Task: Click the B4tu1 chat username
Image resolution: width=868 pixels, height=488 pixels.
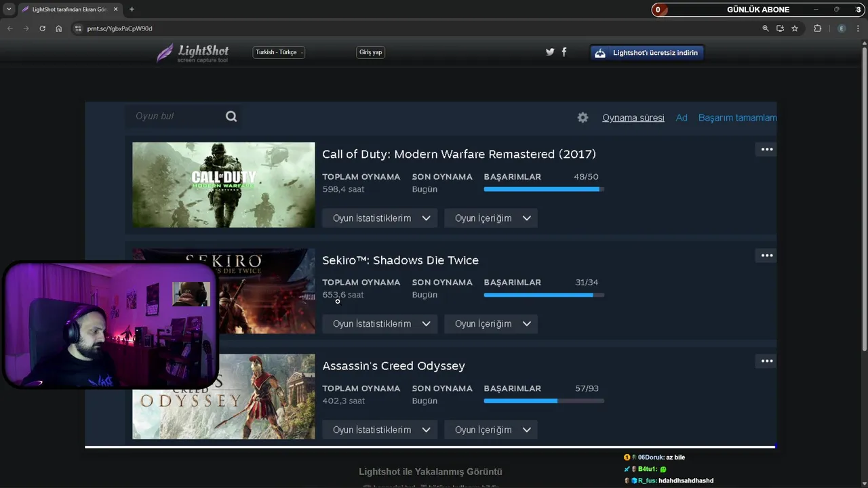Action: [x=647, y=469]
